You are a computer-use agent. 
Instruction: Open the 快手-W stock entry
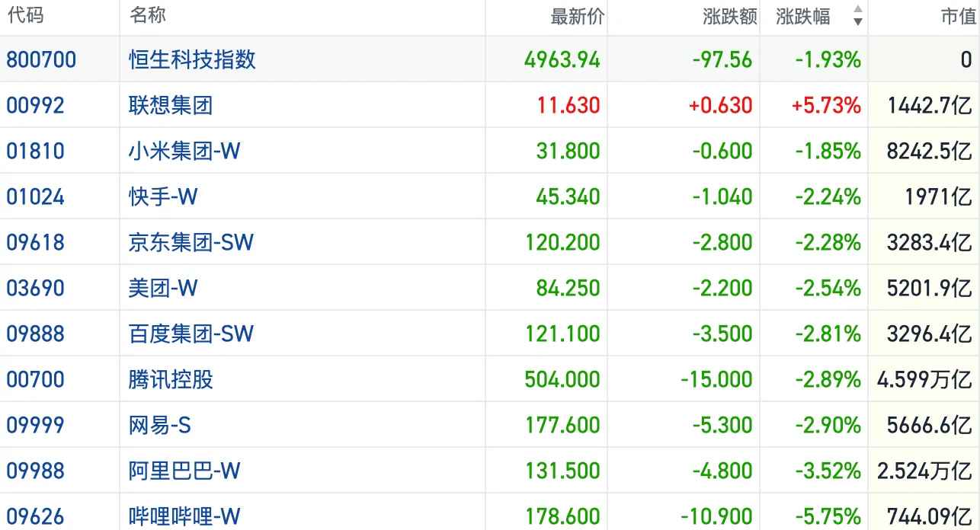[163, 196]
